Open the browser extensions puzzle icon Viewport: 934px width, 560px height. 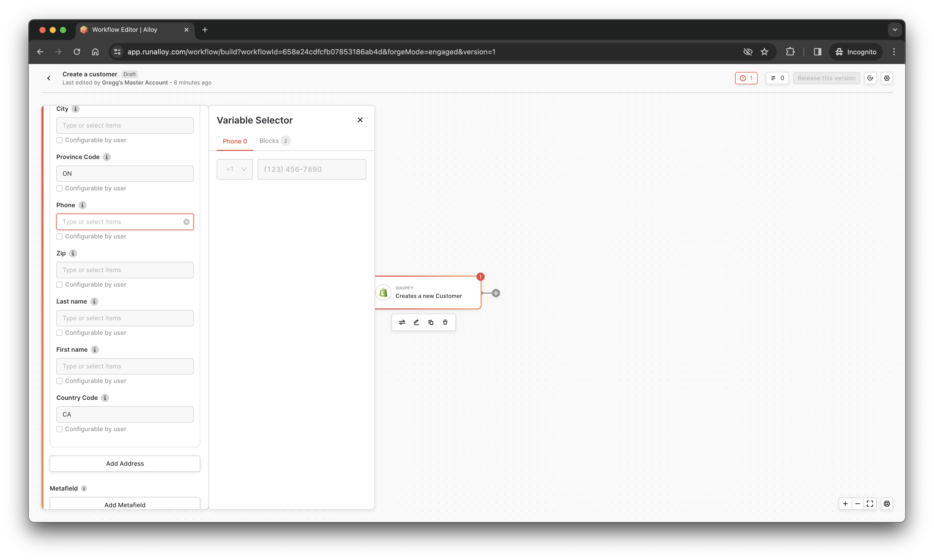790,52
